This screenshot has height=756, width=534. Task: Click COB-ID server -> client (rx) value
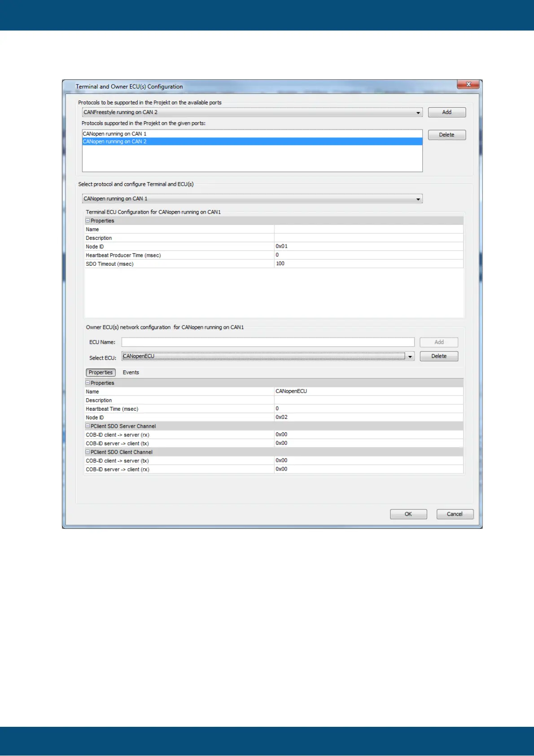pos(368,469)
